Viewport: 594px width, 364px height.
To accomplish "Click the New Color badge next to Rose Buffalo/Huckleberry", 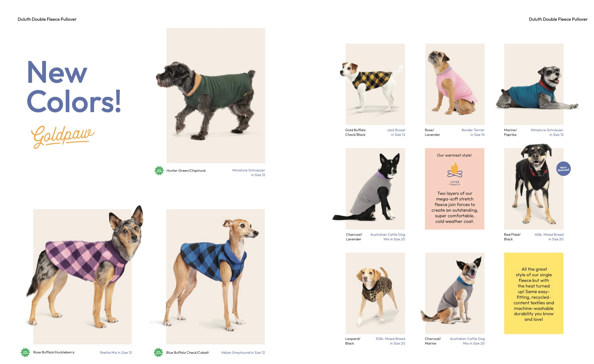I will tap(25, 352).
